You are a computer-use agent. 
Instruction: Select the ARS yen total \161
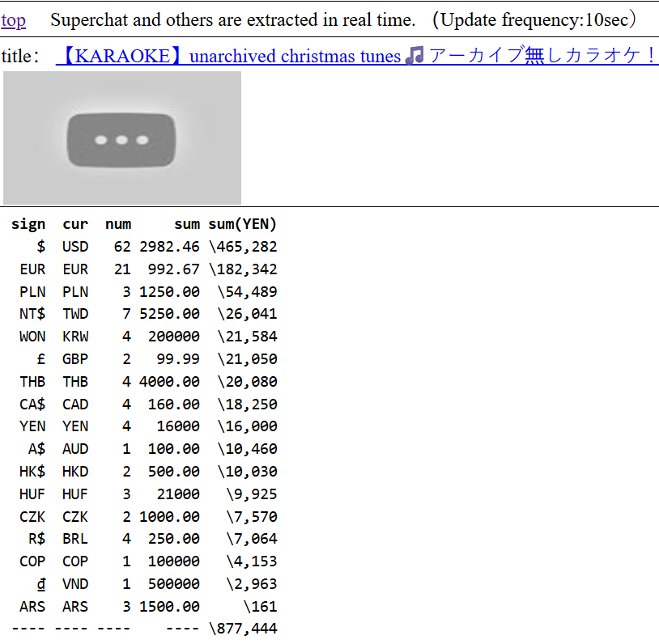click(x=260, y=607)
